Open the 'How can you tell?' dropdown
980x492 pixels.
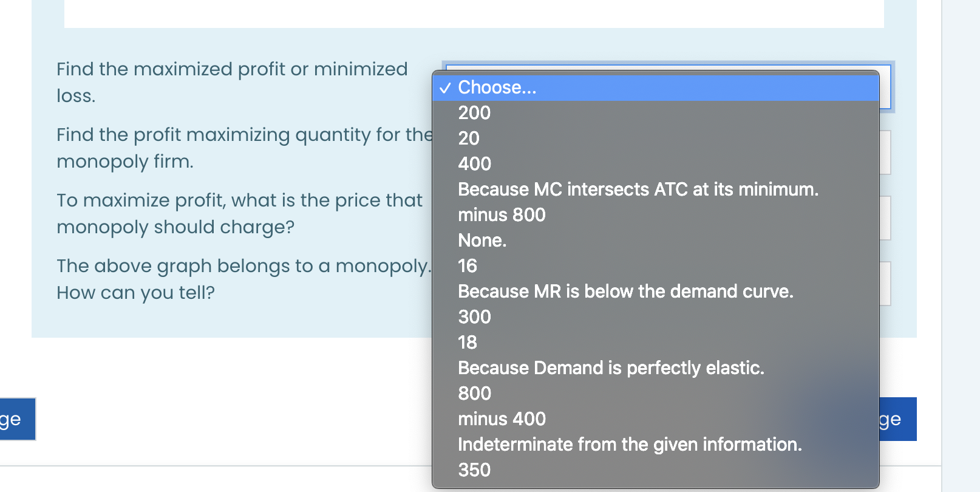(x=885, y=284)
